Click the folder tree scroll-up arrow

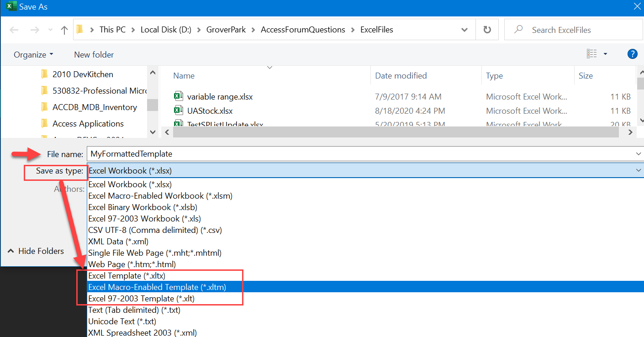153,72
